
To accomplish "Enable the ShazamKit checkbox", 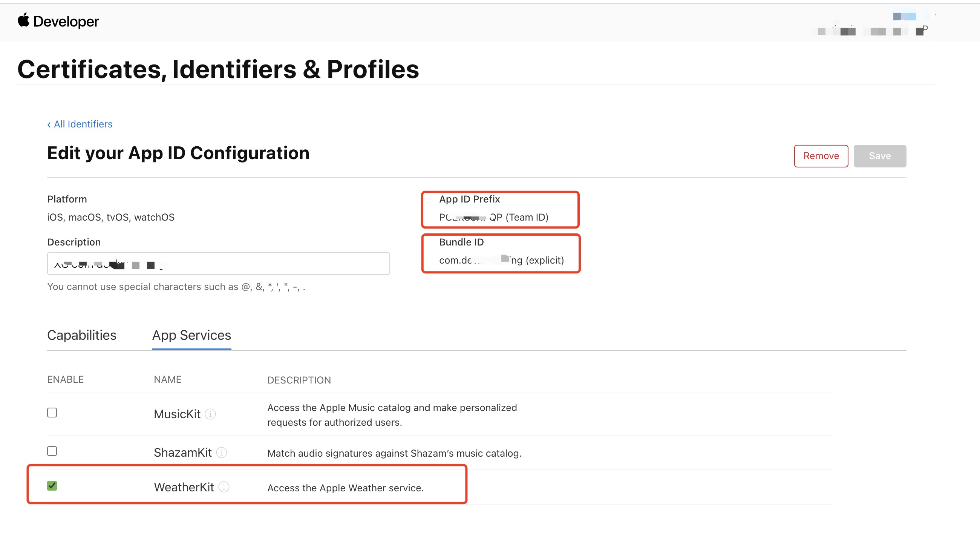I will tap(52, 451).
